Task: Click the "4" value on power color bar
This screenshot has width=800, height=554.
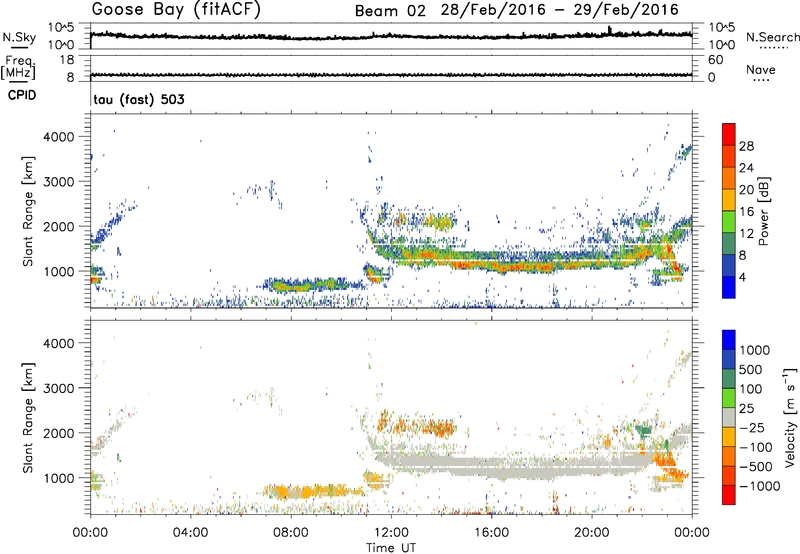Action: (x=742, y=277)
